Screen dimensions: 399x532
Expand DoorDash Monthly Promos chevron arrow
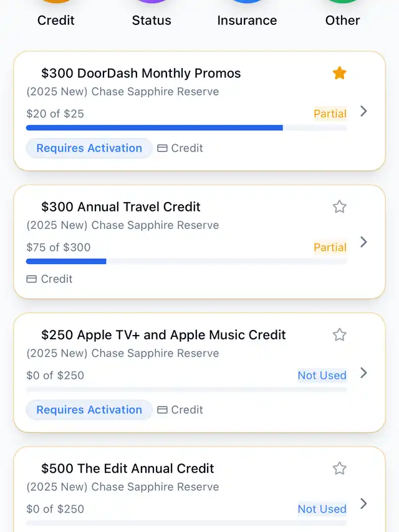click(364, 112)
